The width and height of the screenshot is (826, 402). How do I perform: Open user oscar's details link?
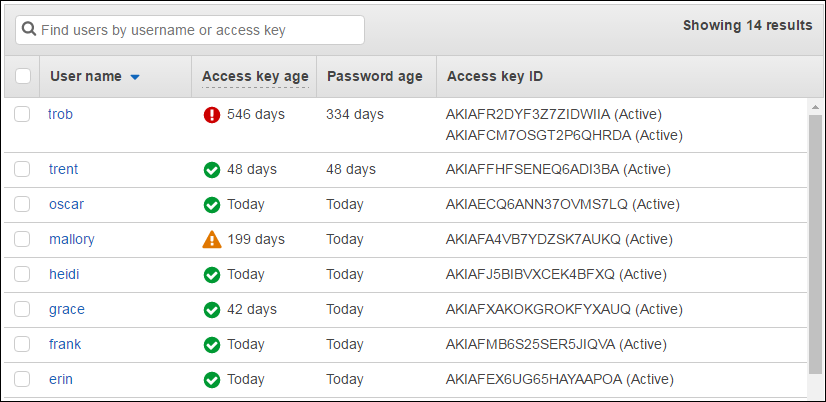pos(66,205)
